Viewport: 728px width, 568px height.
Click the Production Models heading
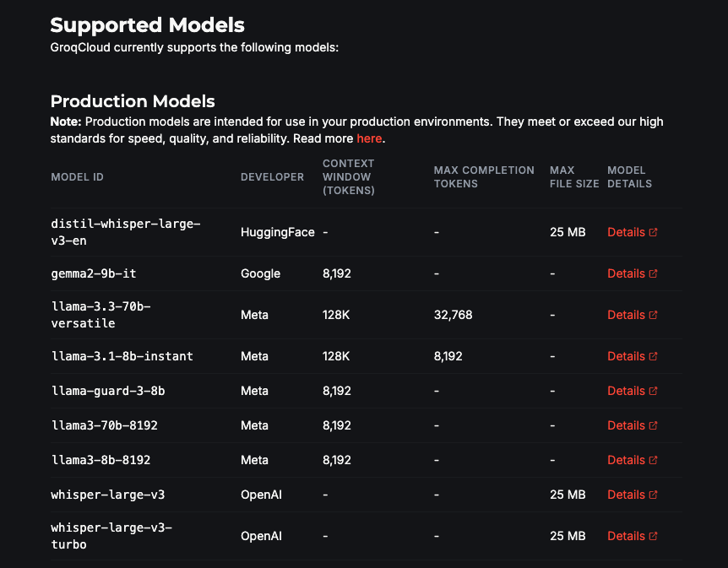click(x=133, y=101)
